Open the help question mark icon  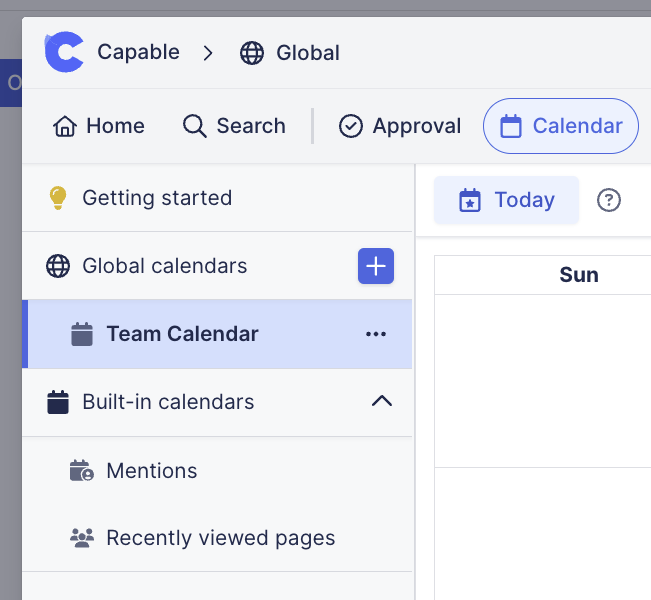pyautogui.click(x=608, y=200)
